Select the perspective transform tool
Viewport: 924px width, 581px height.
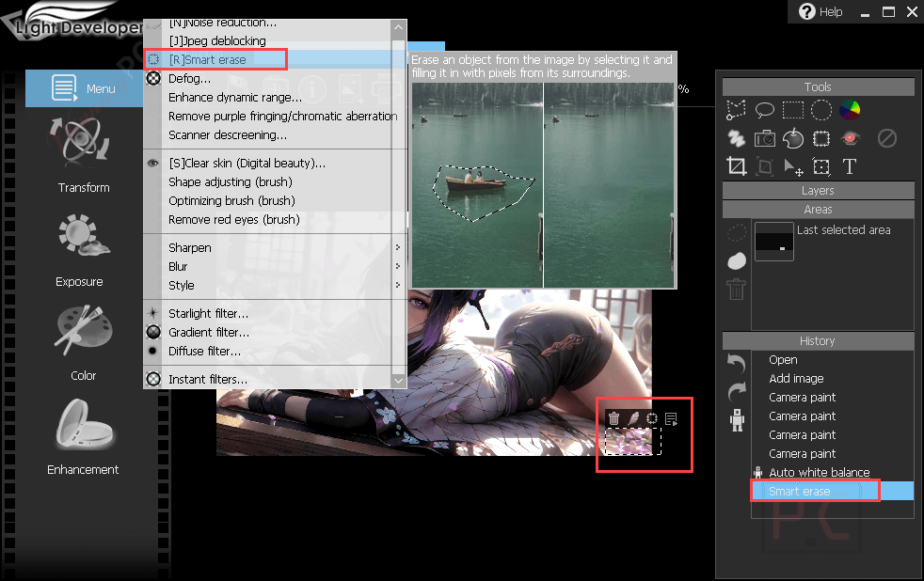764,166
